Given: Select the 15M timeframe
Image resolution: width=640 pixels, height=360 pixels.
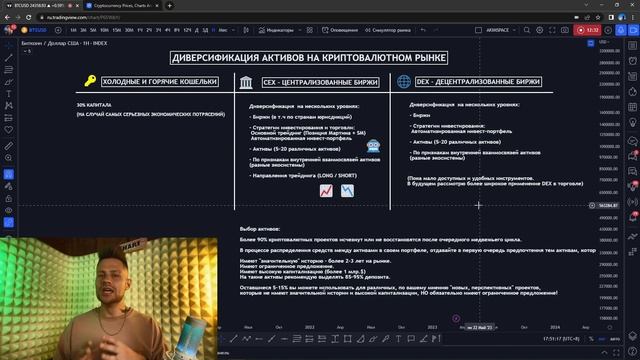Looking at the screenshot, I should click(117, 30).
